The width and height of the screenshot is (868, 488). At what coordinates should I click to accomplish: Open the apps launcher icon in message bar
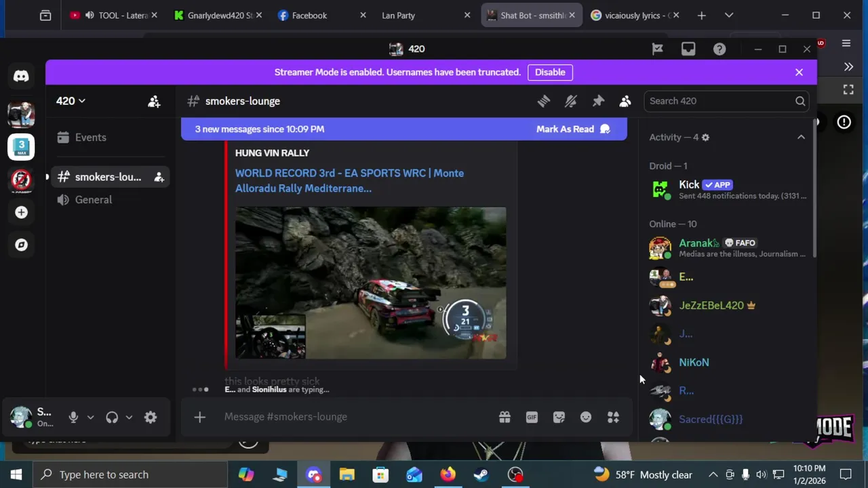click(613, 417)
